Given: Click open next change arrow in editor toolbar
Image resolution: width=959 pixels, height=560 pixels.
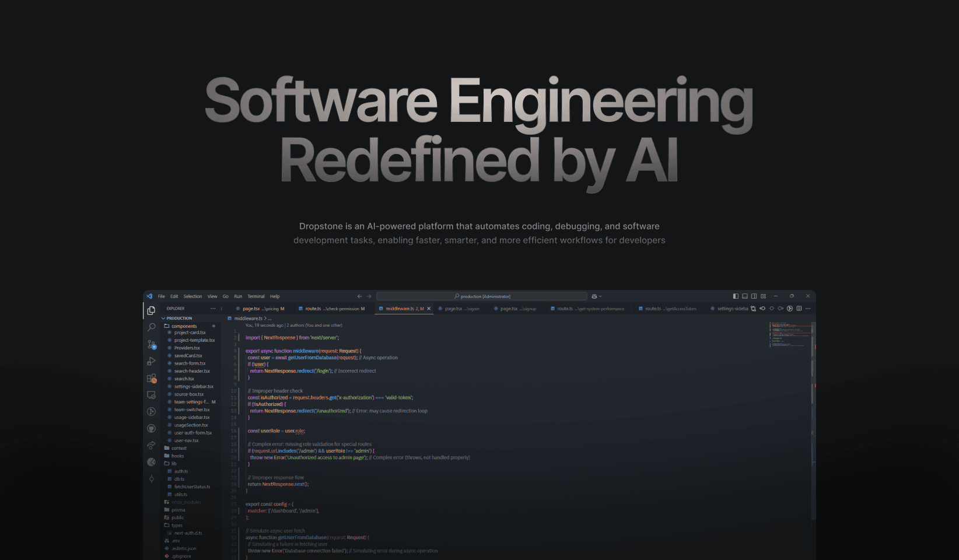Looking at the screenshot, I should tap(780, 309).
